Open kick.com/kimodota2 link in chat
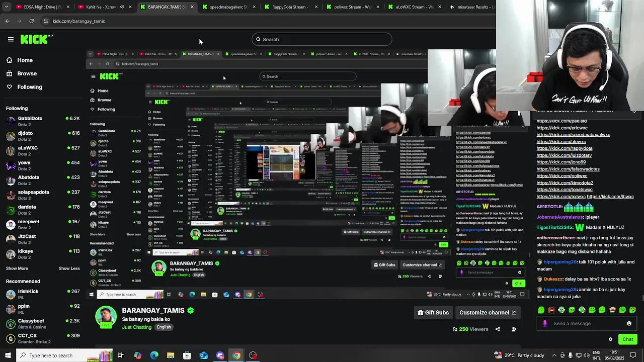Screen dimensions: 644x362 pos(565,183)
